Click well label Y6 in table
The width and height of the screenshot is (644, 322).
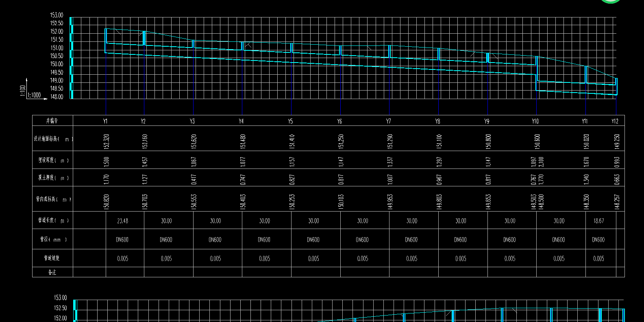[x=339, y=121]
